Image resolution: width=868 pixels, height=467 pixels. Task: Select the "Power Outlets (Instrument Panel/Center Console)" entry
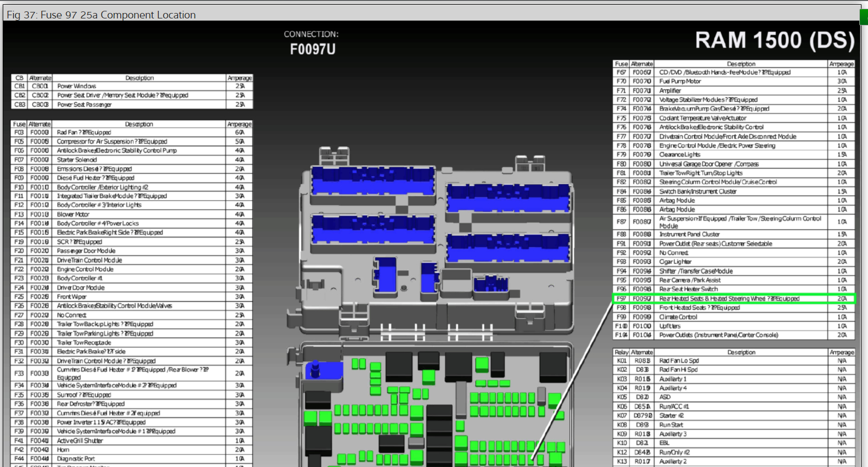(718, 335)
